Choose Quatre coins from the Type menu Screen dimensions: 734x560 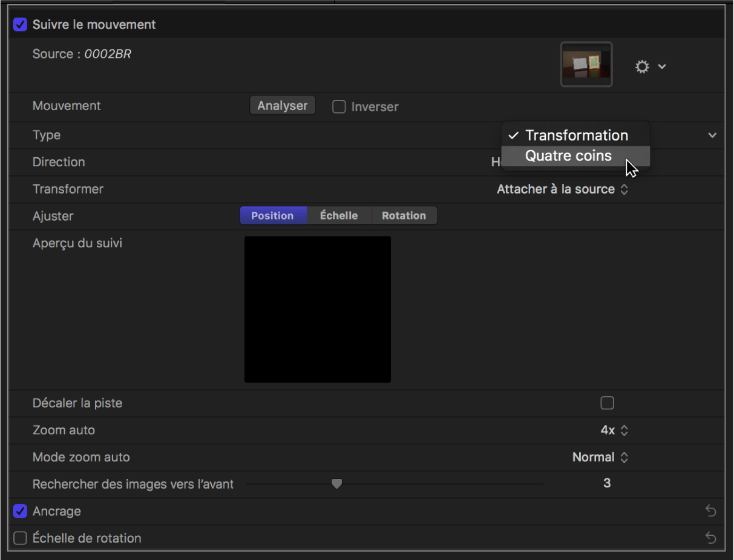tap(568, 156)
